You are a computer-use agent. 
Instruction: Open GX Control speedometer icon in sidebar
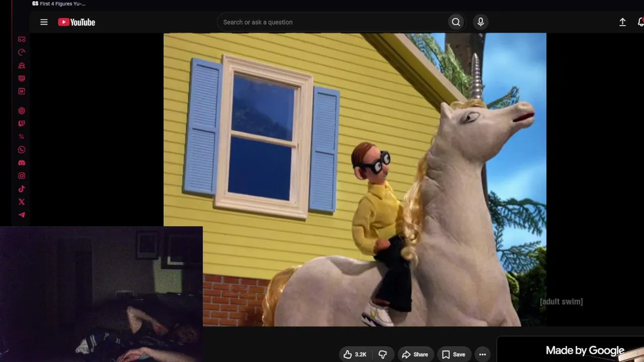point(22,52)
